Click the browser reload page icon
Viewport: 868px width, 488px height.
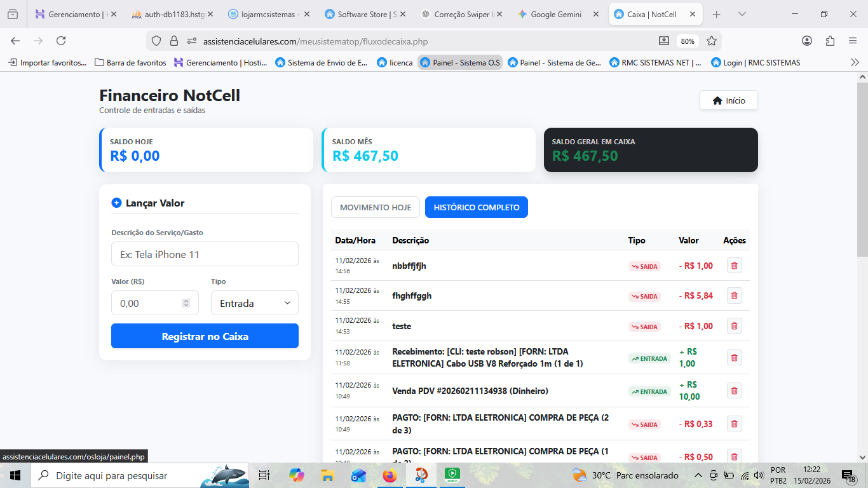coord(61,41)
